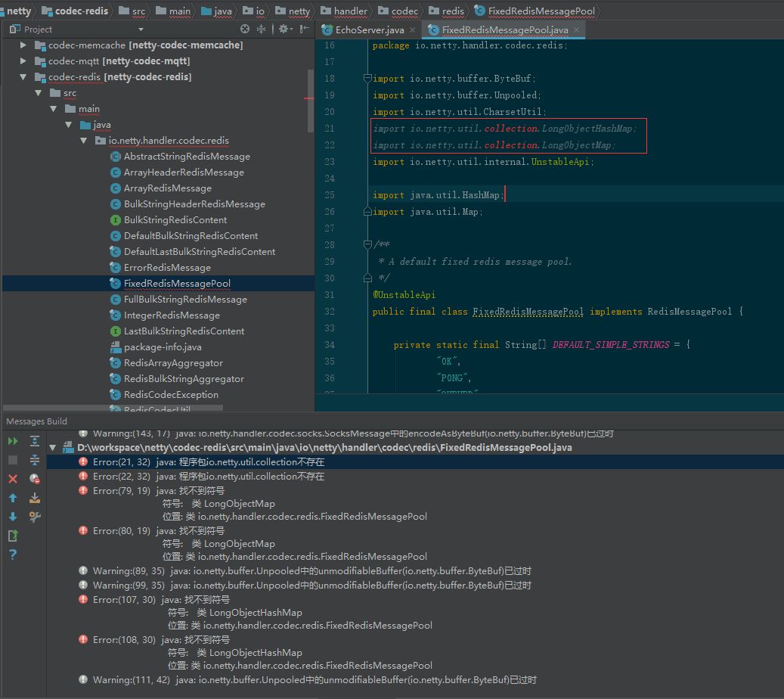Click the Export to text file icon
The image size is (784, 699).
tap(35, 498)
